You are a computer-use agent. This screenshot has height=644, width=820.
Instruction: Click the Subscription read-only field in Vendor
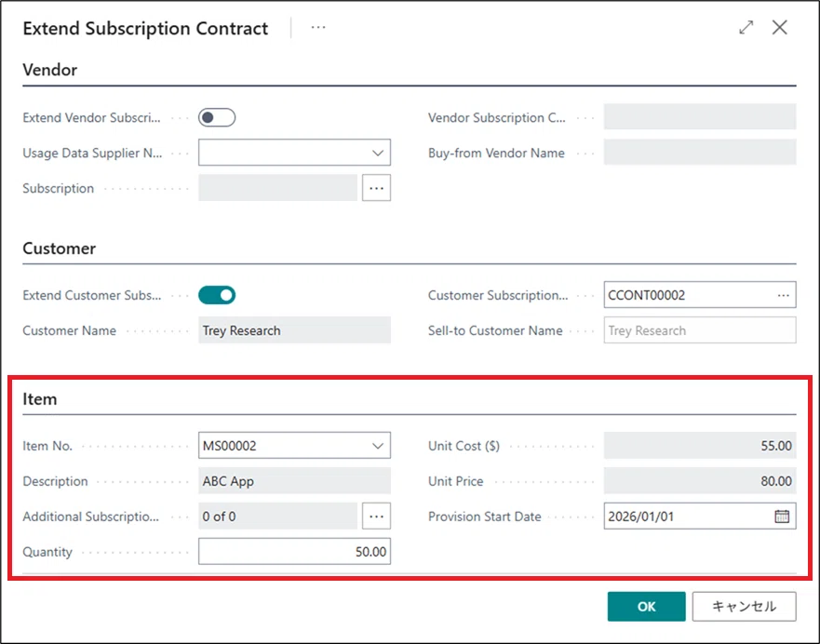[277, 188]
